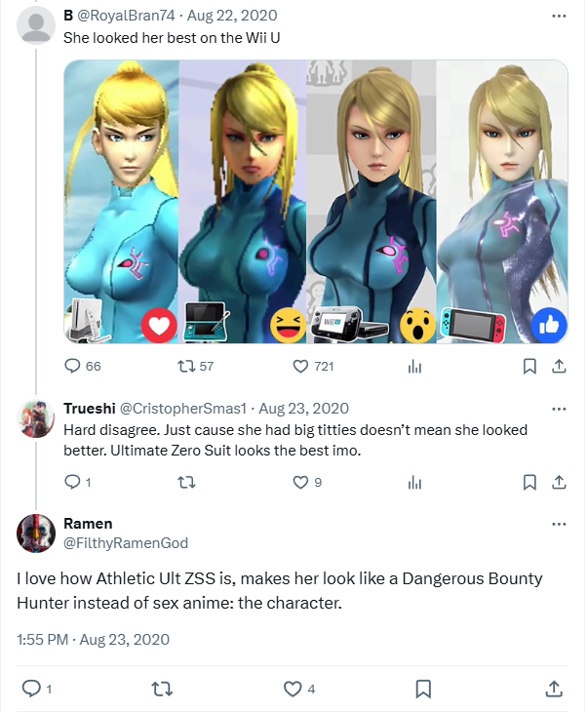The image size is (588, 712).
Task: Bookmark Ramen's tweet
Action: click(423, 689)
